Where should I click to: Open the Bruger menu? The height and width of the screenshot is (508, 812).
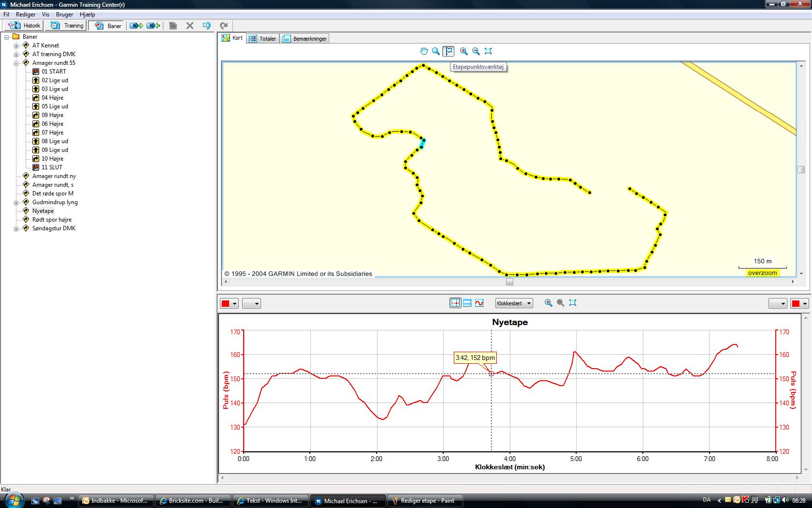[64, 15]
